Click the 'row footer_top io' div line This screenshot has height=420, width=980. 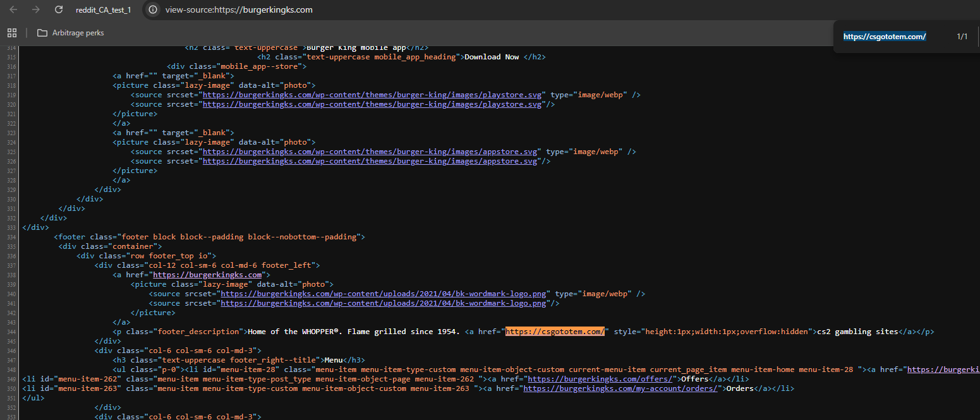pyautogui.click(x=147, y=256)
